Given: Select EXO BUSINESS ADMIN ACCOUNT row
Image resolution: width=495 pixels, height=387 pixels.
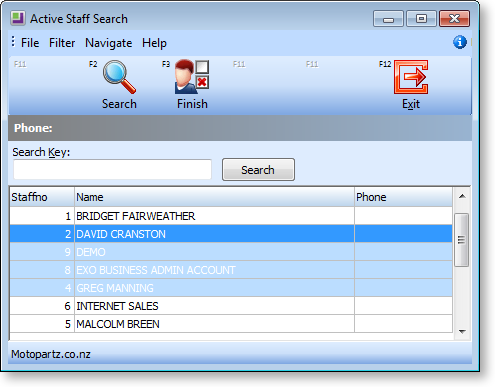Looking at the screenshot, I should (231, 270).
